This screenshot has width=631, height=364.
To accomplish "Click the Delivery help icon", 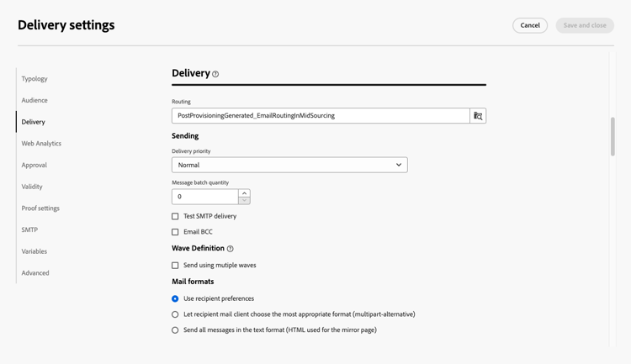I will coord(215,74).
